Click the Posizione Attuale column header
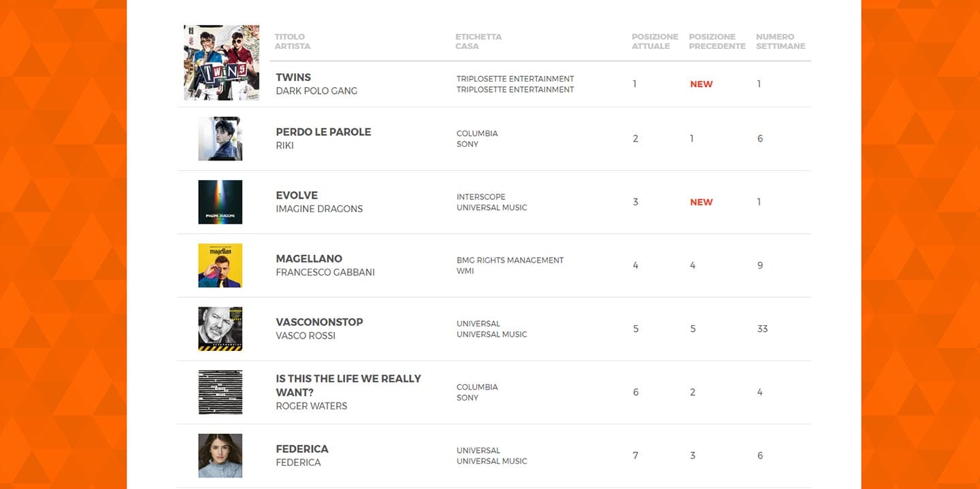This screenshot has width=980, height=489. click(655, 41)
